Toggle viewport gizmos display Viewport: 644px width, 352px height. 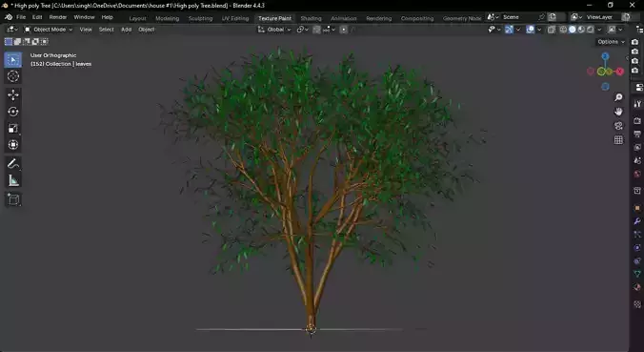pos(509,30)
